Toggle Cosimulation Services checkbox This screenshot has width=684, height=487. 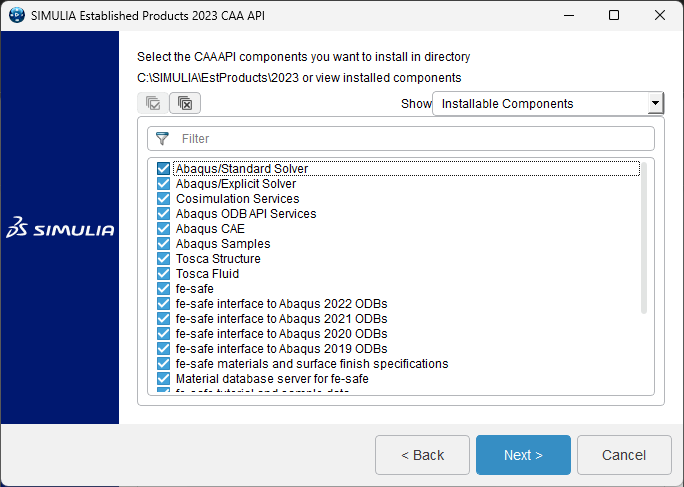click(x=164, y=199)
